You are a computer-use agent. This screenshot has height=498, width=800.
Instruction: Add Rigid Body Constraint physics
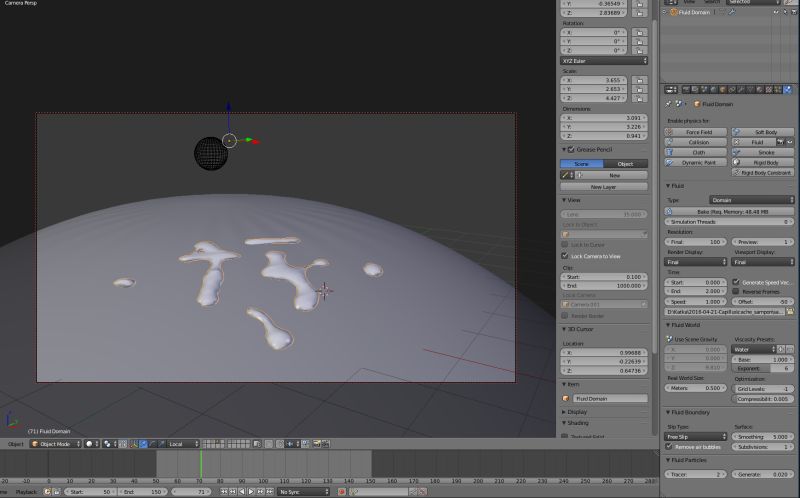click(763, 173)
